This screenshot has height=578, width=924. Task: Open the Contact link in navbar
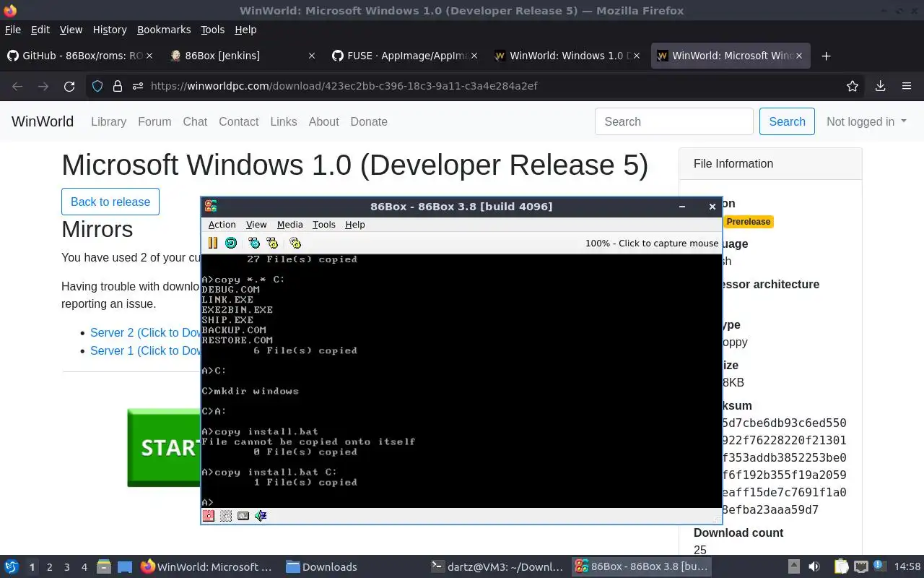point(238,121)
